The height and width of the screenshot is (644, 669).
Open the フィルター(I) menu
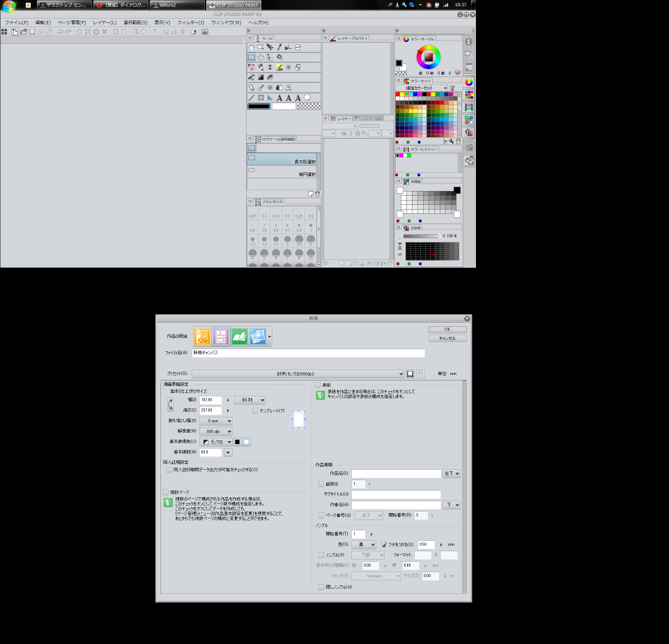pyautogui.click(x=191, y=22)
